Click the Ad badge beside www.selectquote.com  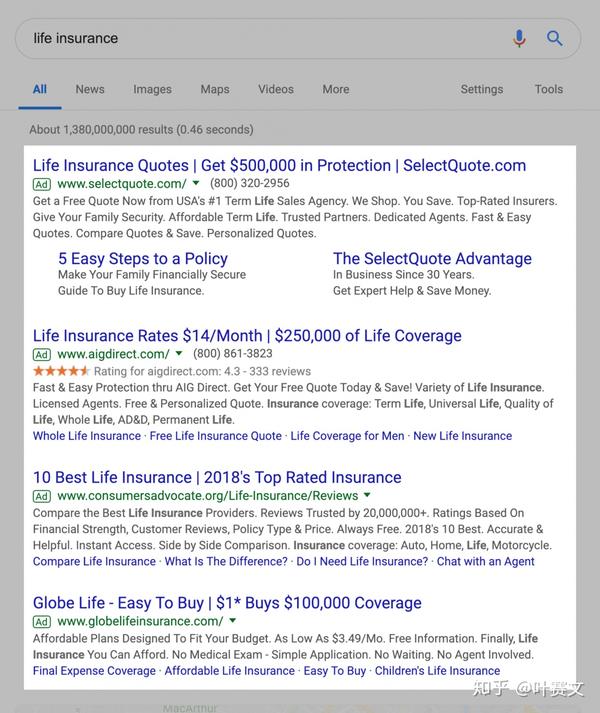click(41, 184)
